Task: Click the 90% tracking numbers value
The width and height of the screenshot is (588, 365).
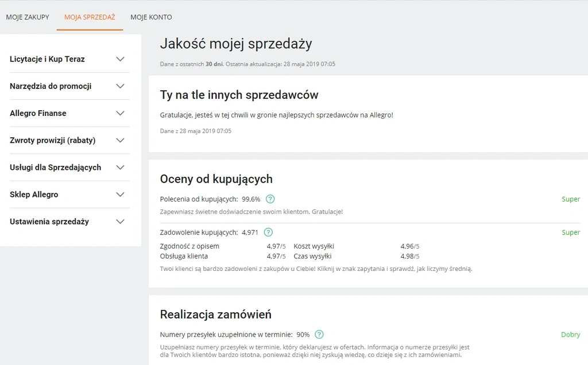Action: coord(303,335)
